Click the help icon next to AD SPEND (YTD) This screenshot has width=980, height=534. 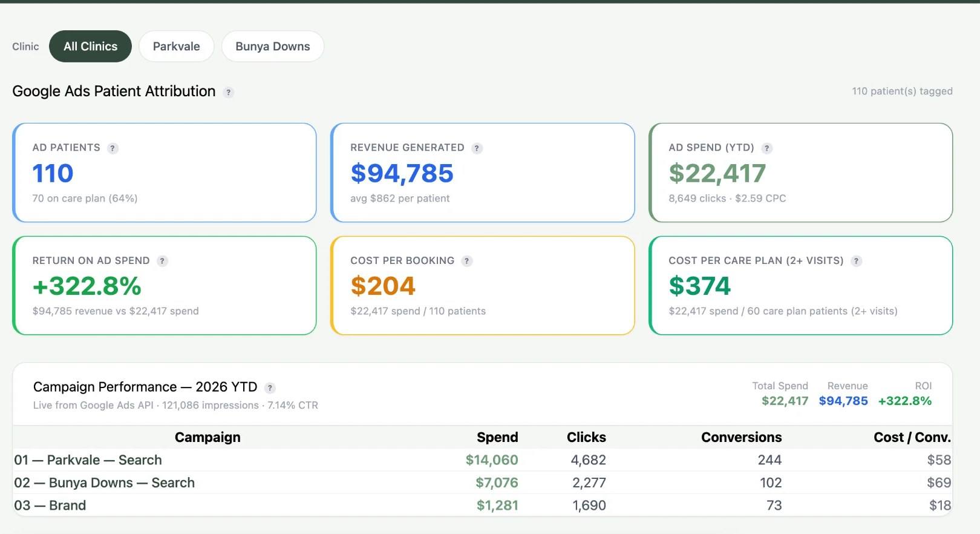pos(766,148)
